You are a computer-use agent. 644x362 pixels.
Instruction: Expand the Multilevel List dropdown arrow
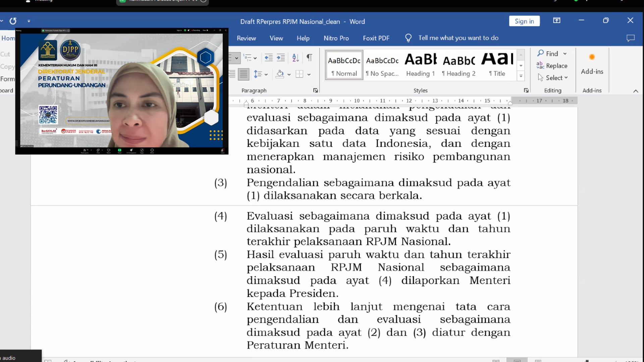click(x=255, y=58)
